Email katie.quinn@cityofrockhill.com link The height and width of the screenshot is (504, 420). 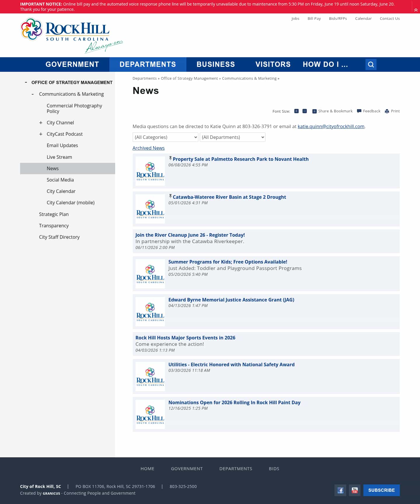click(x=331, y=126)
